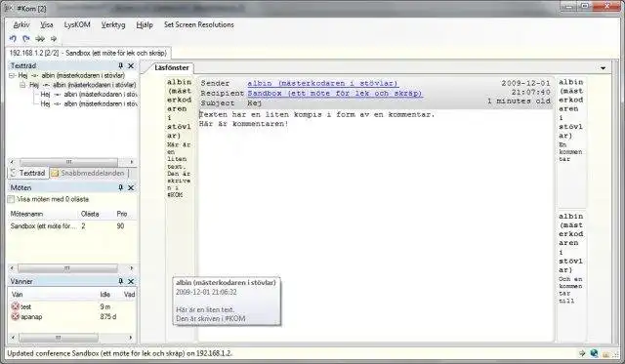Switch to the Snabbmeddelanden tab
Viewport: 625px width, 364px height.
pyautogui.click(x=88, y=173)
